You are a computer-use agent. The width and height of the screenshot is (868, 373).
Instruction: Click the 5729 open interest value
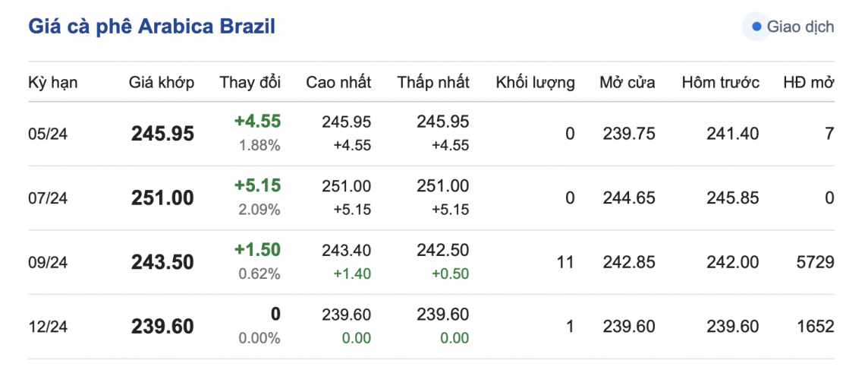pos(816,263)
